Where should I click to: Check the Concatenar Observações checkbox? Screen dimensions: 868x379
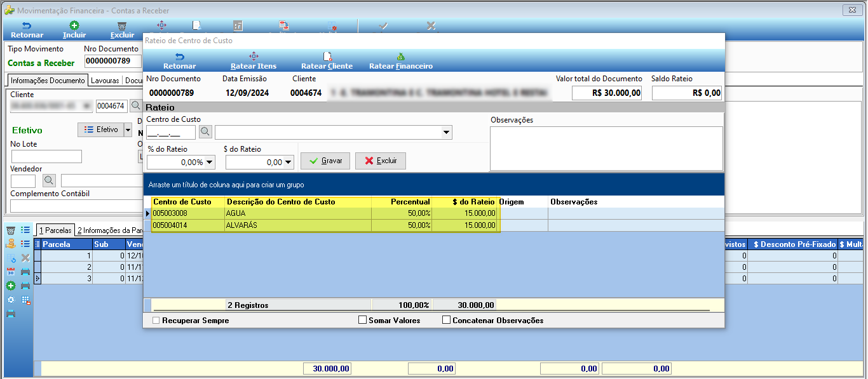[447, 321]
